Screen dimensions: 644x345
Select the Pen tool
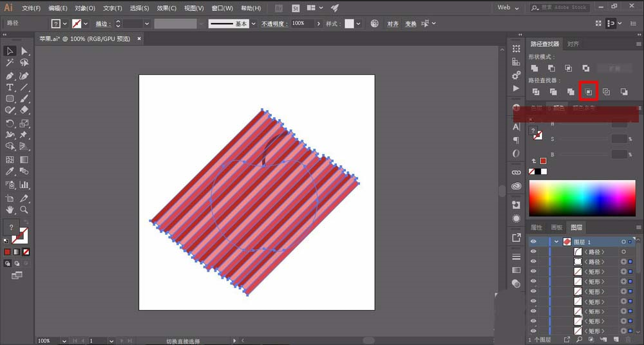(x=10, y=76)
